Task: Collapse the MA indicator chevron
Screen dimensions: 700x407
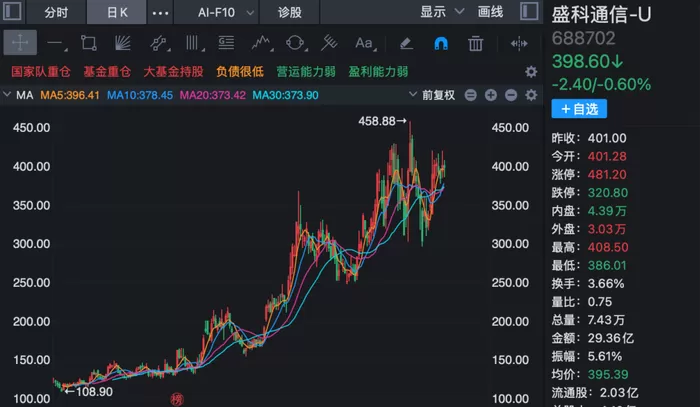Action: point(7,95)
